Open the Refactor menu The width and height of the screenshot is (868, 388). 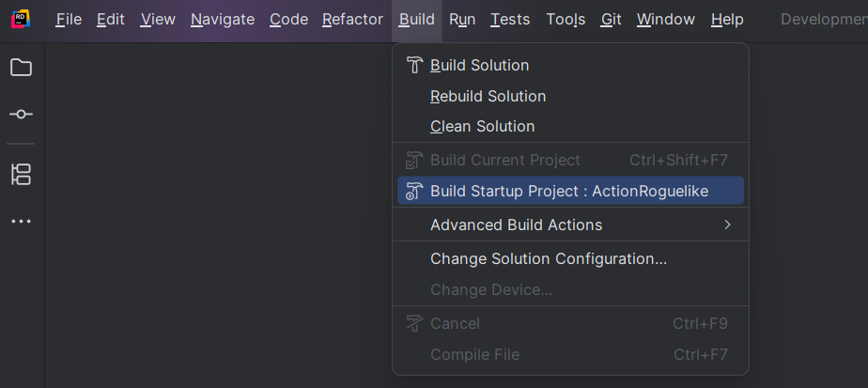pos(352,19)
